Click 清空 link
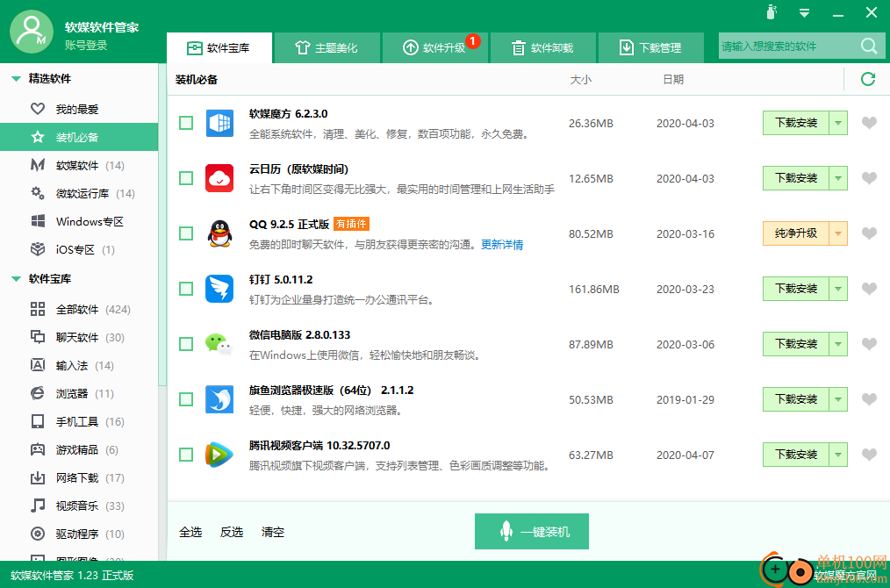Image resolution: width=890 pixels, height=588 pixels. pyautogui.click(x=272, y=532)
